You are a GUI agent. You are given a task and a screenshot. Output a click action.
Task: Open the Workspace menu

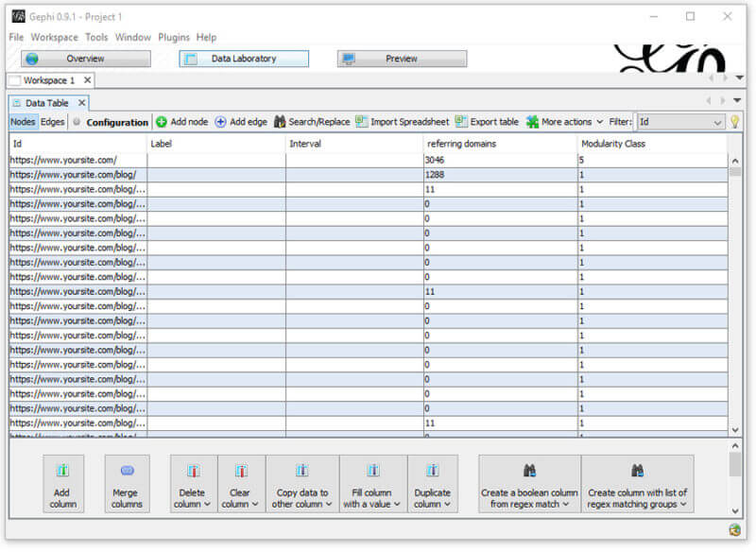point(55,37)
